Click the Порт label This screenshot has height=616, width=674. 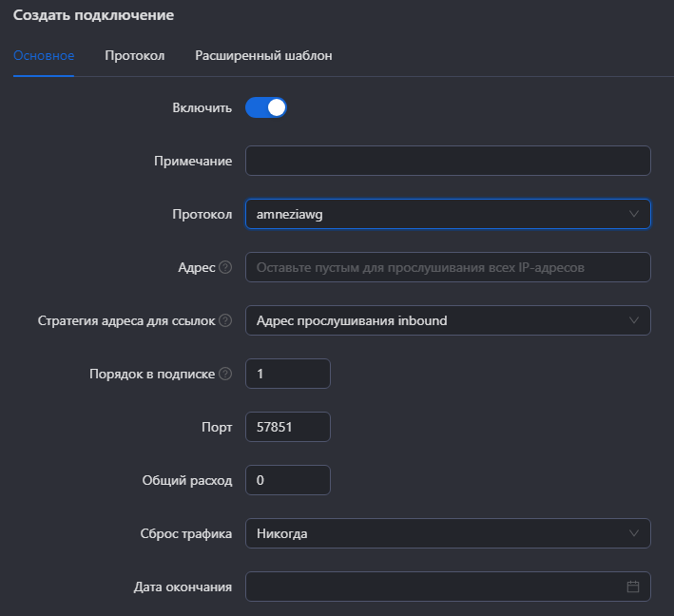[x=217, y=427]
